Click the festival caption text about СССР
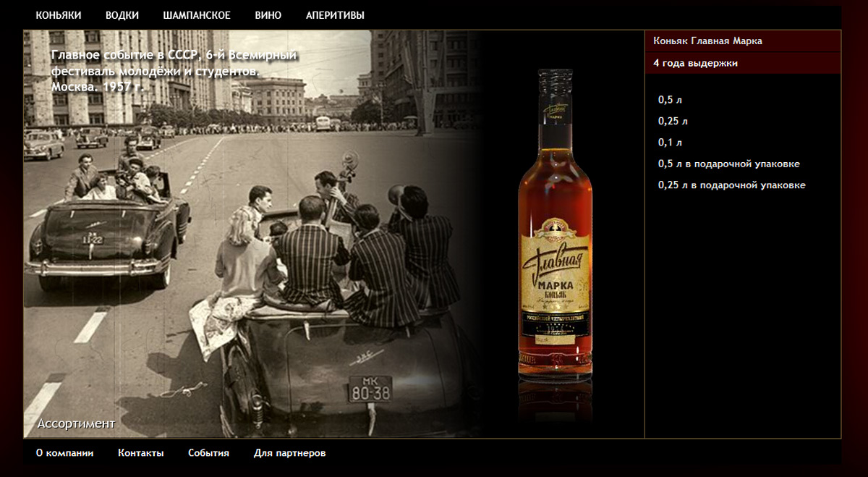Screen dimensions: 868x477 click(x=174, y=71)
